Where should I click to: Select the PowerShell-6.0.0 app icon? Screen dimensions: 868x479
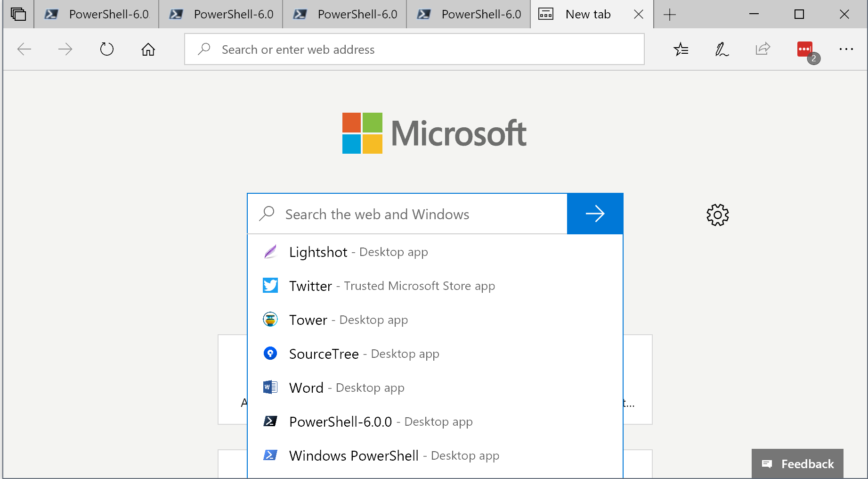tap(270, 421)
